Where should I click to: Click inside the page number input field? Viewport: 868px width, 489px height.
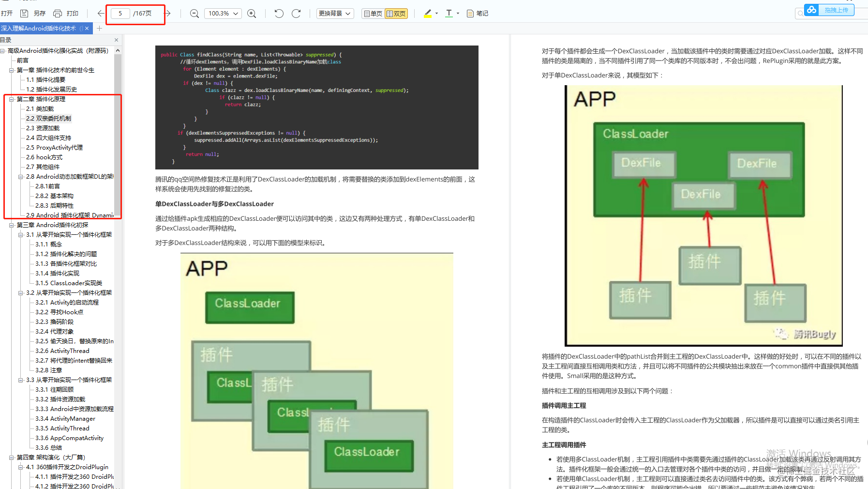pos(120,14)
